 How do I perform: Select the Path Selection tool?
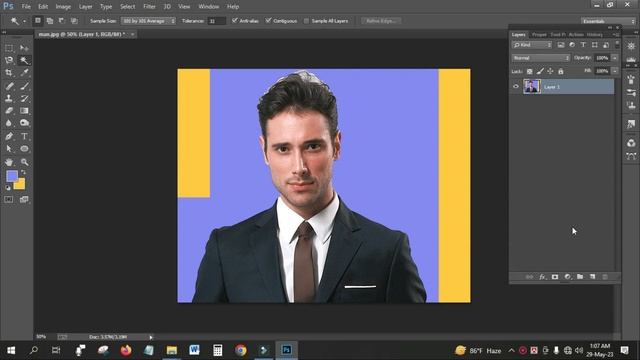click(9, 149)
